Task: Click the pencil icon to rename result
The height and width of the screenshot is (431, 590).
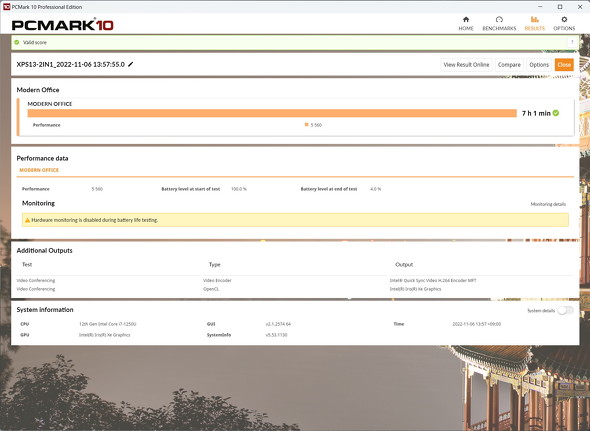Action: [x=131, y=64]
